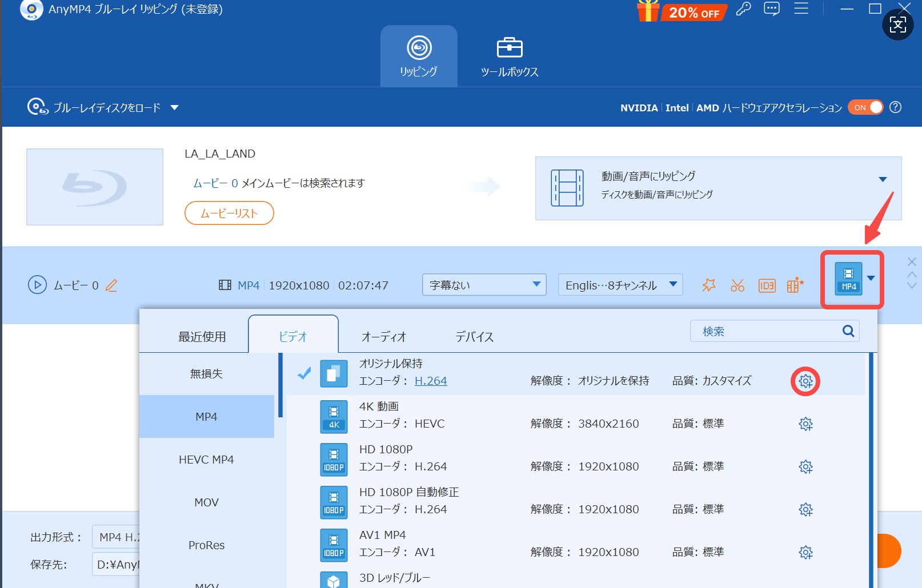Switch to the オーディオ tab
The width and height of the screenshot is (922, 588).
point(383,337)
